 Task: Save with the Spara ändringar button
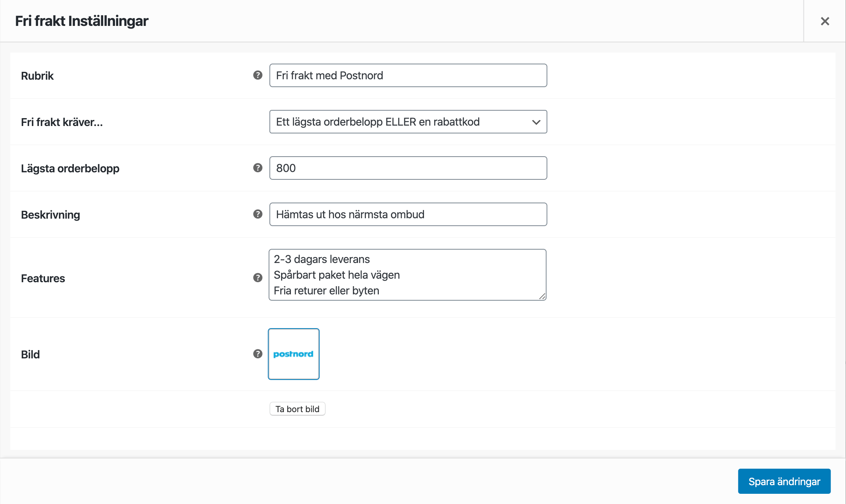coord(784,481)
